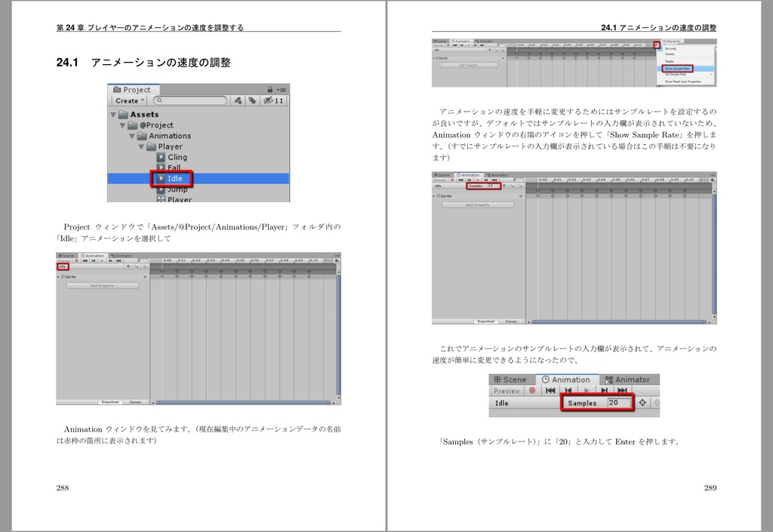Open the Animation window options icon
Image resolution: width=773 pixels, height=532 pixels.
(x=657, y=45)
